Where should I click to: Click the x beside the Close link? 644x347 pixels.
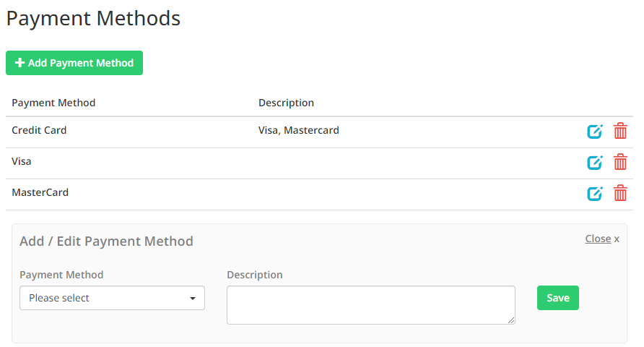617,239
